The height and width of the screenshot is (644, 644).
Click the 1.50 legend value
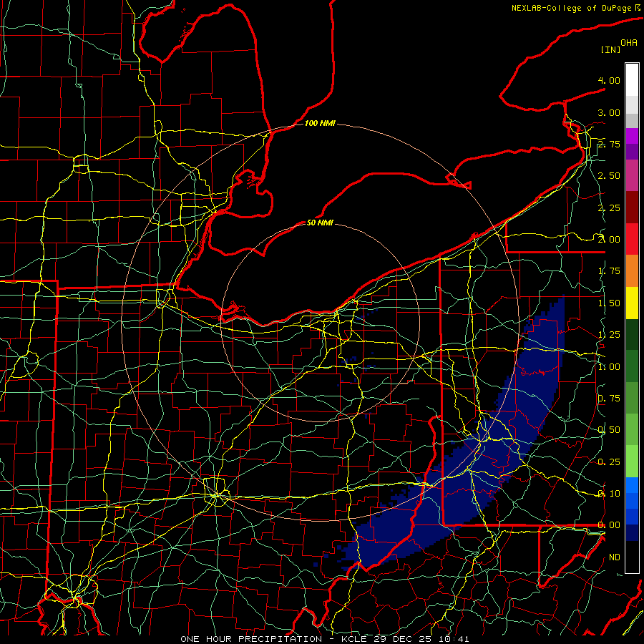(609, 303)
